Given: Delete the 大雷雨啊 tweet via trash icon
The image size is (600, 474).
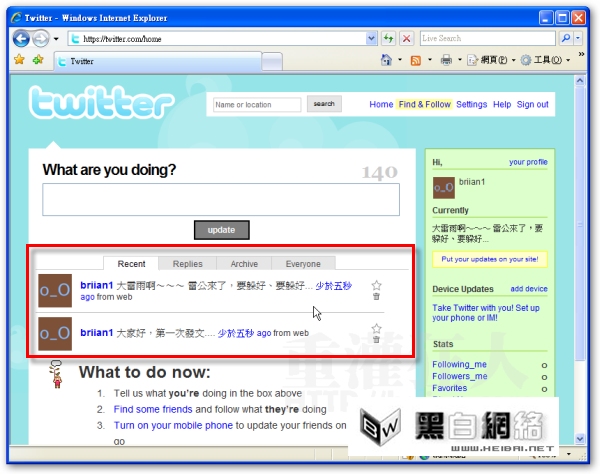Looking at the screenshot, I should click(x=377, y=296).
